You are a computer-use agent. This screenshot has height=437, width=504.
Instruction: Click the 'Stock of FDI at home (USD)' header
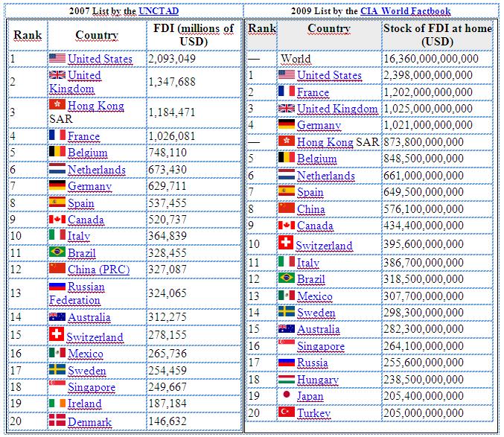coord(437,35)
